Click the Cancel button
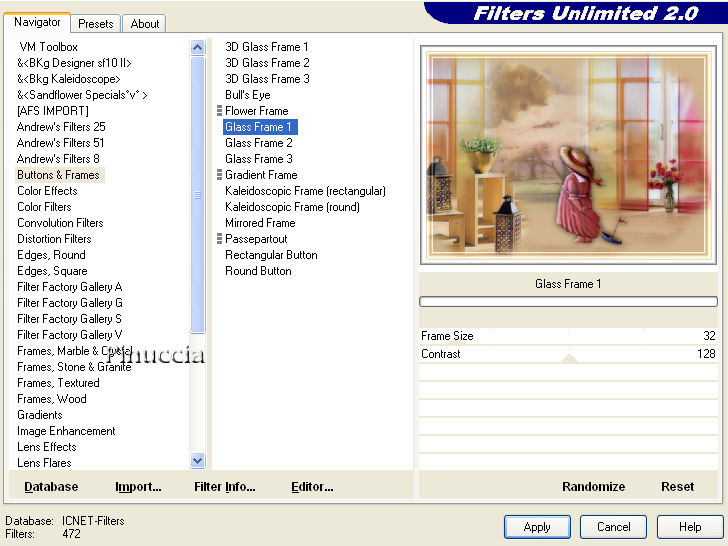Image resolution: width=728 pixels, height=546 pixels. coord(613,527)
